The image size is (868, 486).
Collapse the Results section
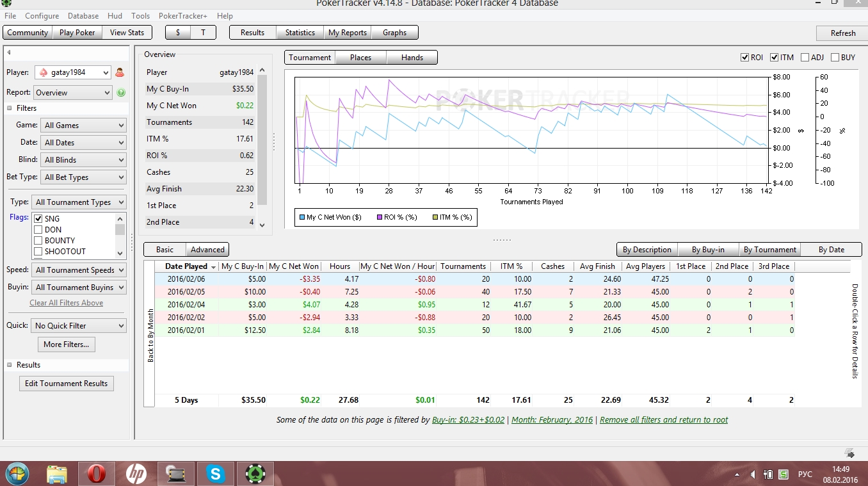[10, 365]
